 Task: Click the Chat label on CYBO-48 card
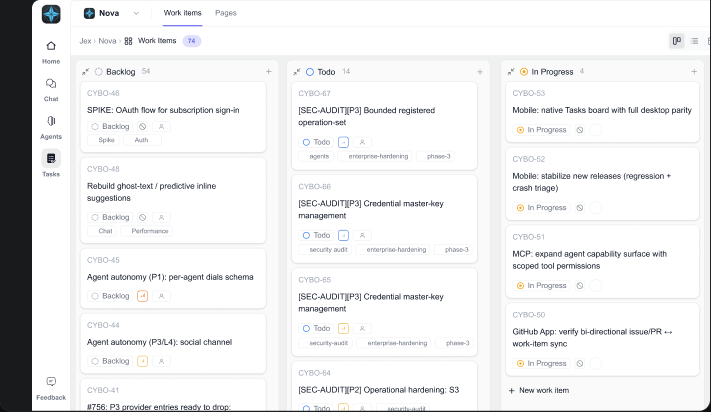(102, 231)
